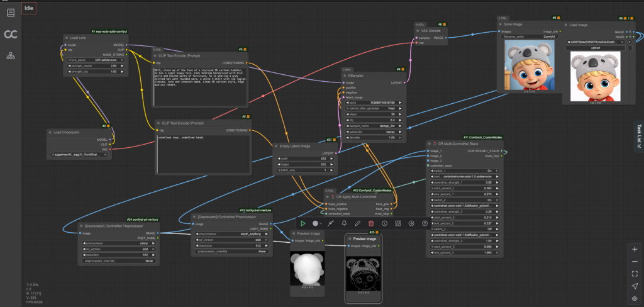Click the info icon in node toolbar
The height and width of the screenshot is (307, 644).
click(384, 223)
